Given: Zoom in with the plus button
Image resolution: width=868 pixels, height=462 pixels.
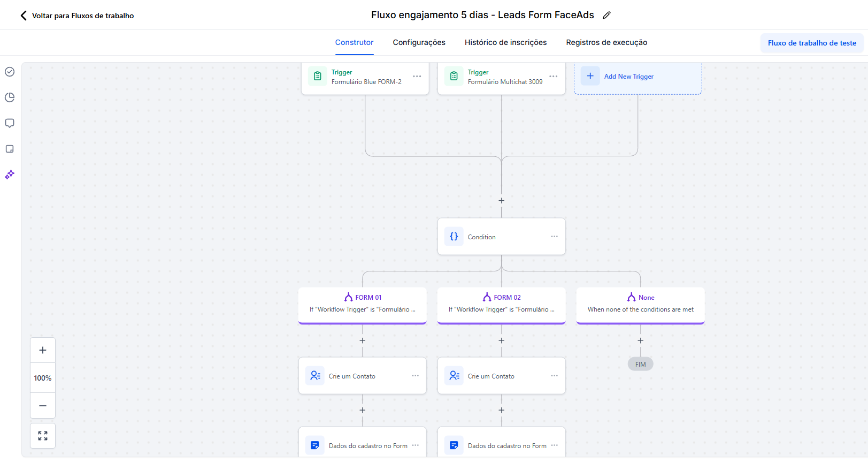Looking at the screenshot, I should point(43,350).
